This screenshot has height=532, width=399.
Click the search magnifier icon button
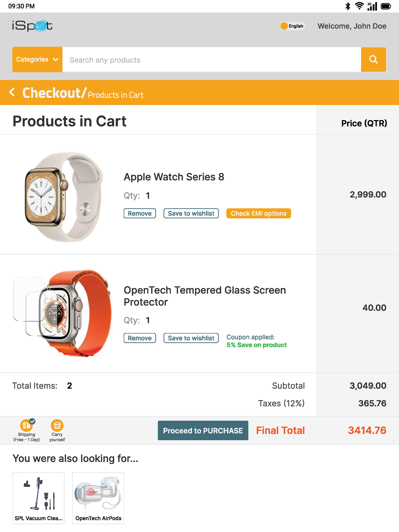[x=373, y=59]
